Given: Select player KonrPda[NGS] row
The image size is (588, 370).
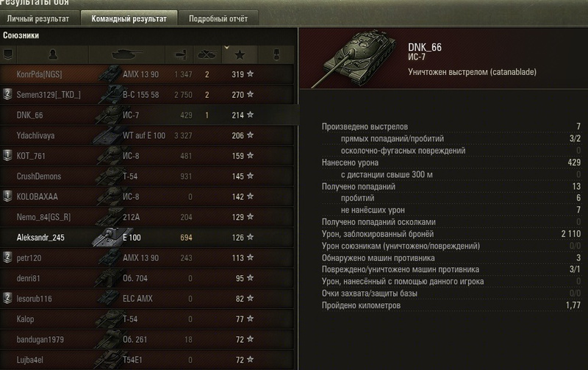Looking at the screenshot, I should [147, 74].
